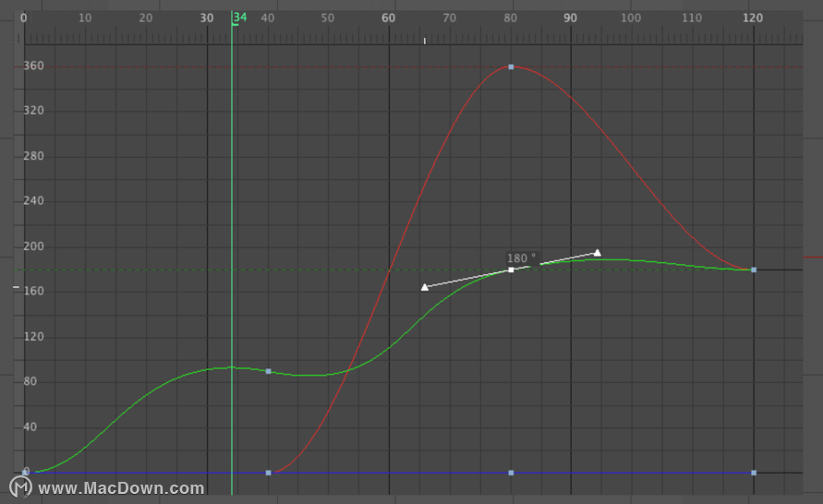Screen dimensions: 823x504
Task: Click the 360 label on the value axis
Action: click(33, 66)
